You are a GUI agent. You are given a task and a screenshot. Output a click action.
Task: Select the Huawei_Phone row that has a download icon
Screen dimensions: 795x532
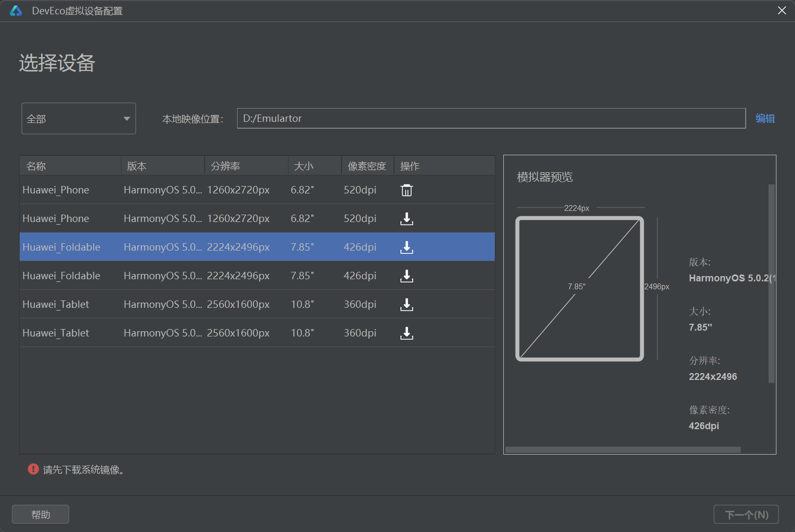pyautogui.click(x=257, y=218)
